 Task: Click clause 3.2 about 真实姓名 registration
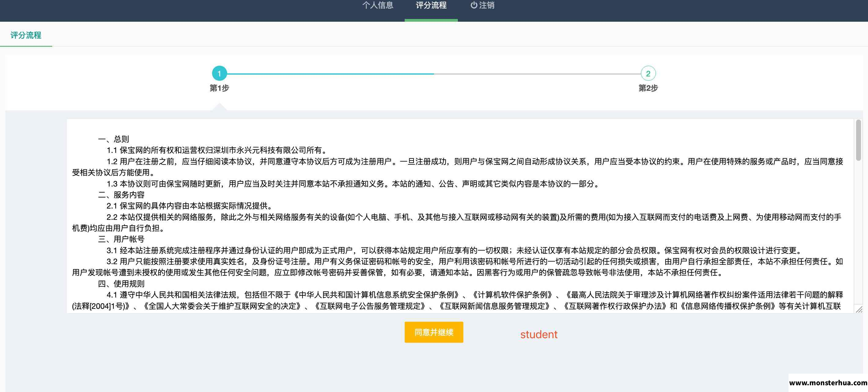(x=458, y=267)
